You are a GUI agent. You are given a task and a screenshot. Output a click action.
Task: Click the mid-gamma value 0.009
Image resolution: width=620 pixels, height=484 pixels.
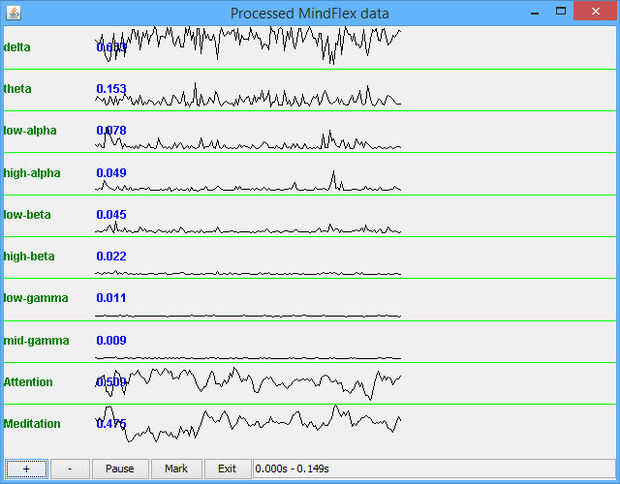click(111, 340)
